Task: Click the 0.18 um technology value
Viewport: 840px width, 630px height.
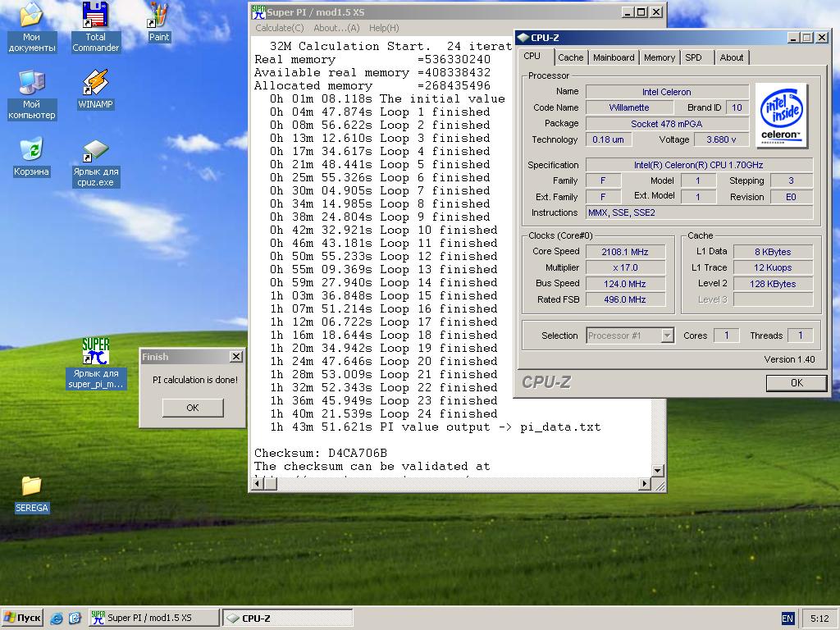Action: [608, 139]
